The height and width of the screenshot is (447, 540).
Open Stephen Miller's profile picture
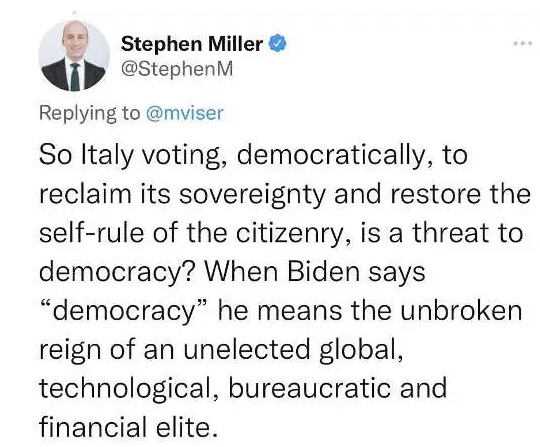(74, 56)
